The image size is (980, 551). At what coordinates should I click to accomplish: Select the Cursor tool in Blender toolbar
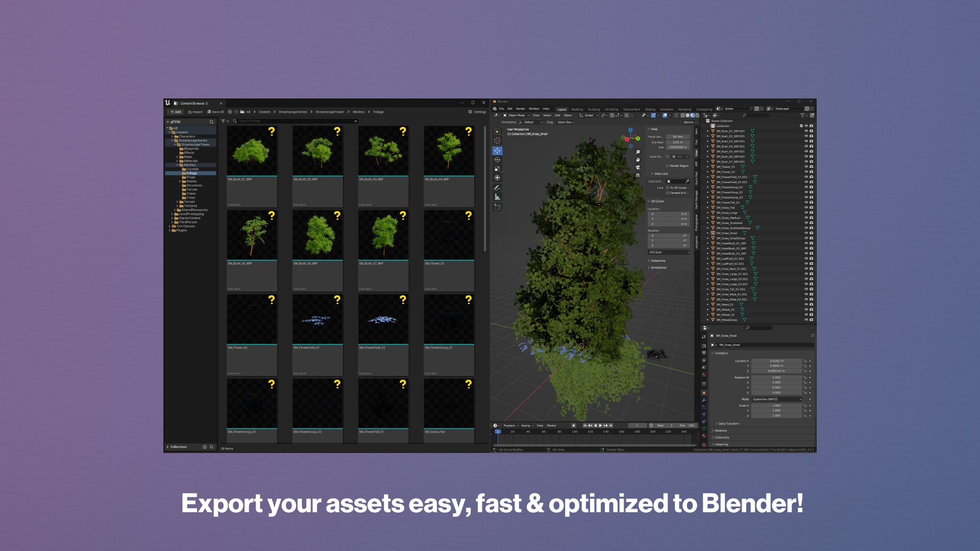pyautogui.click(x=497, y=141)
